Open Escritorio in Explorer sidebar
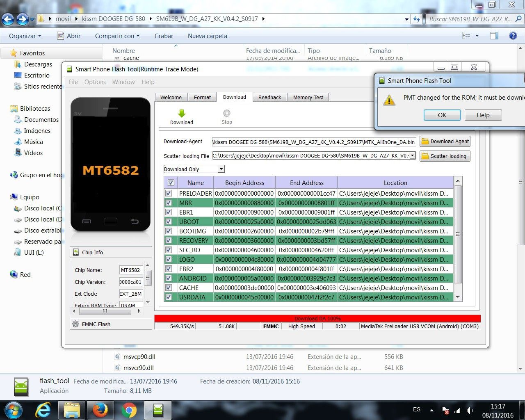 (37, 75)
